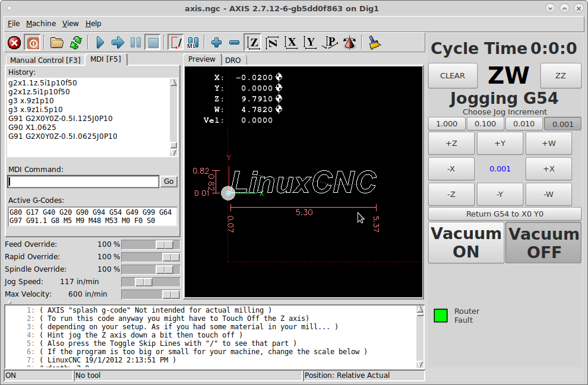
Task: Jog with the +X button
Action: [x=549, y=169]
